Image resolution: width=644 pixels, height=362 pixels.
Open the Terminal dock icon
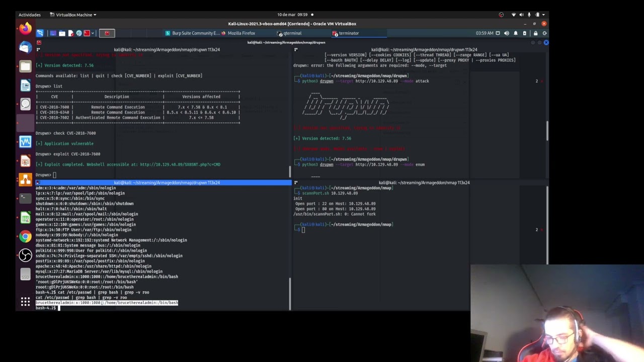pyautogui.click(x=25, y=199)
